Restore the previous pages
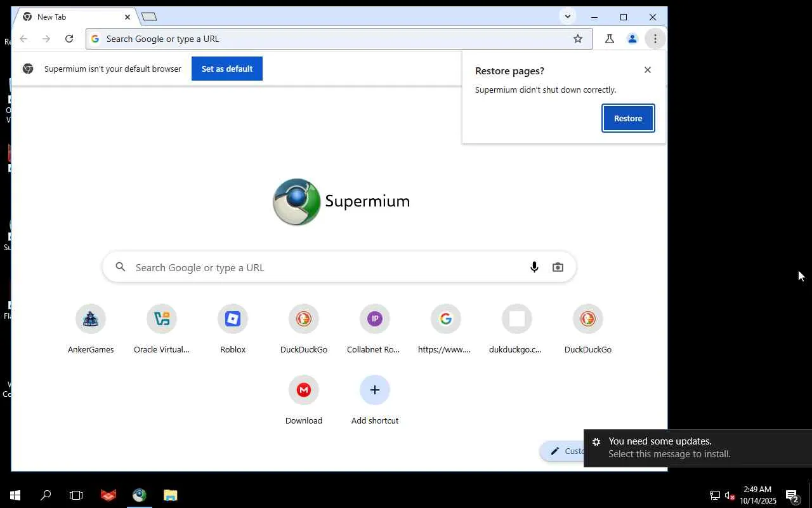 pos(628,118)
